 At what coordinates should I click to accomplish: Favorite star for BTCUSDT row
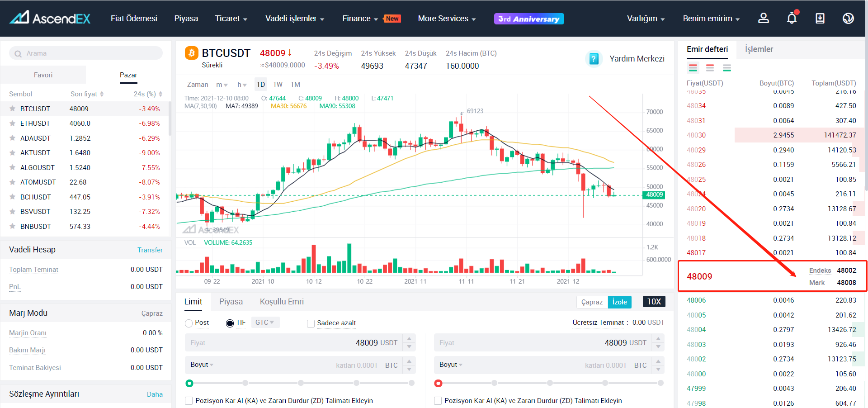point(13,109)
